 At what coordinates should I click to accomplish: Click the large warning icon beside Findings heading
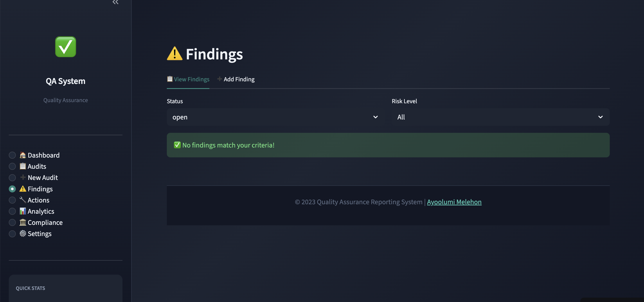pyautogui.click(x=174, y=53)
